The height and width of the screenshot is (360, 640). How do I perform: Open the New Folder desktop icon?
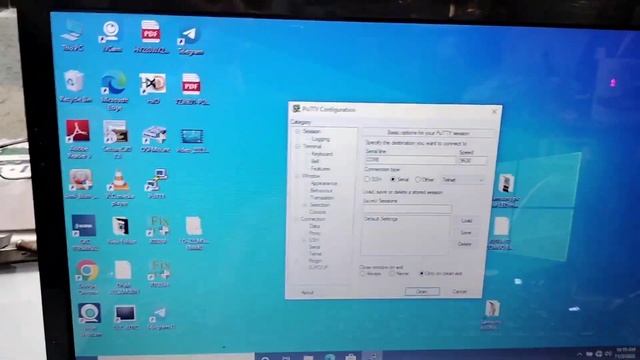[121, 230]
